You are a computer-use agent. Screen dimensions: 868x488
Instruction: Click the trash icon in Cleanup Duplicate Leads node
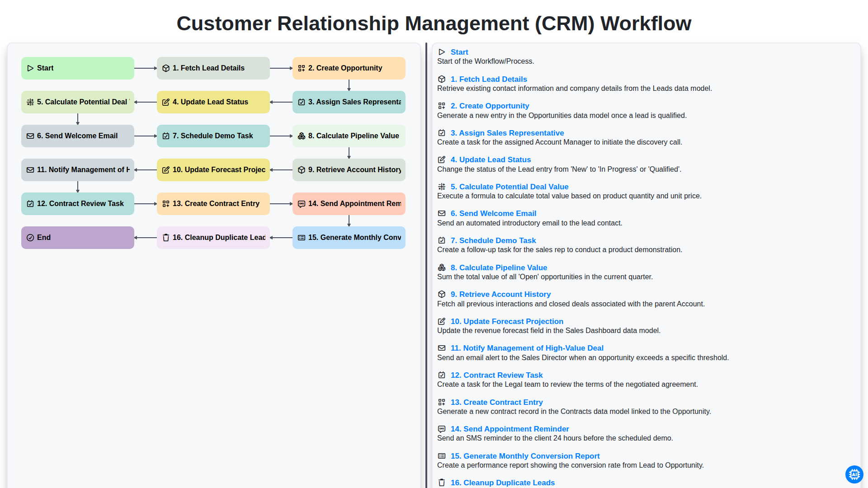(x=166, y=238)
